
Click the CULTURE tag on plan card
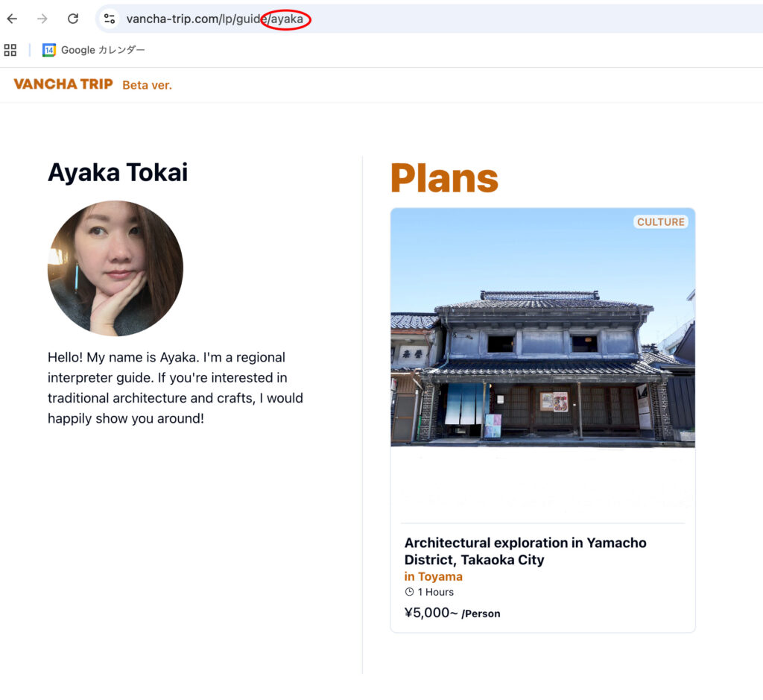point(660,222)
